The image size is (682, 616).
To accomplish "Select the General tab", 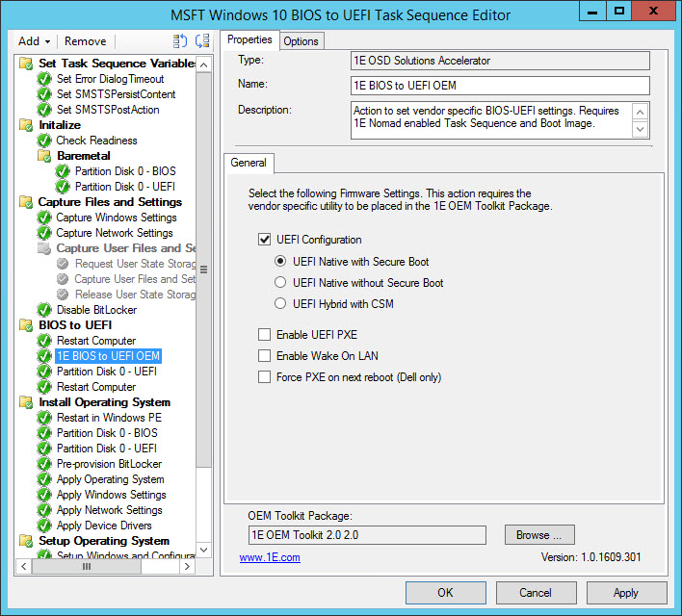I will click(x=249, y=163).
